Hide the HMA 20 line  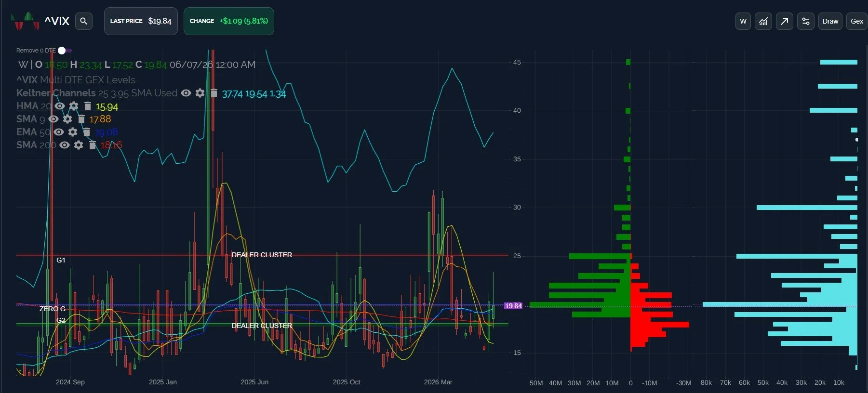(x=60, y=106)
